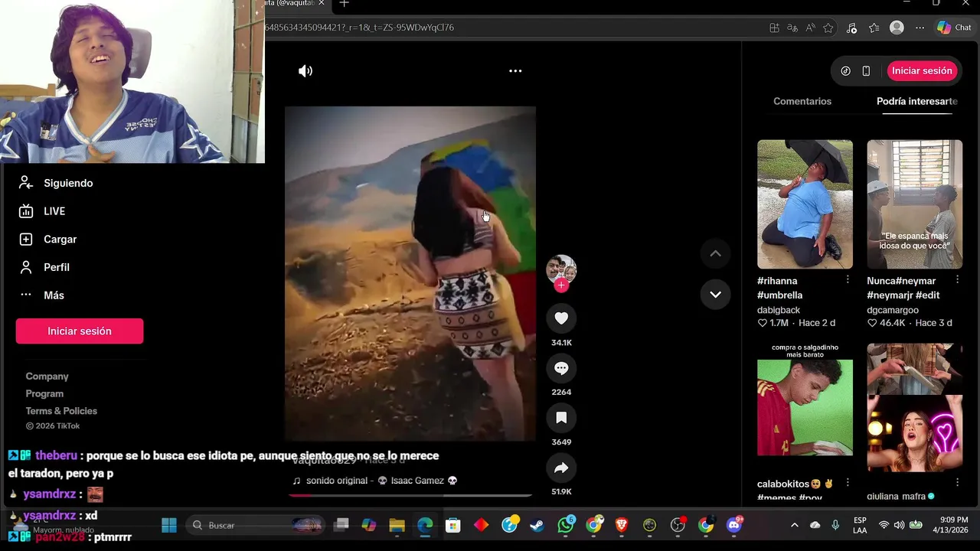
Task: Click the taskbar Buscar search box
Action: [x=256, y=525]
